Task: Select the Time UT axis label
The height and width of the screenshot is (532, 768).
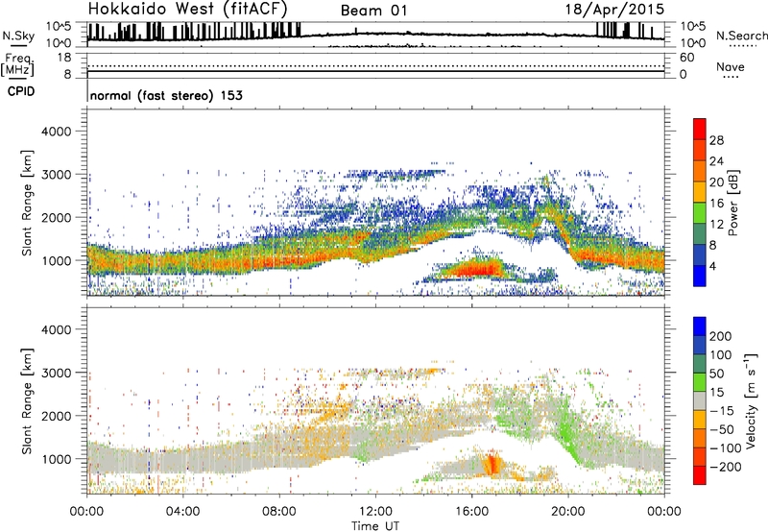Action: (375, 526)
